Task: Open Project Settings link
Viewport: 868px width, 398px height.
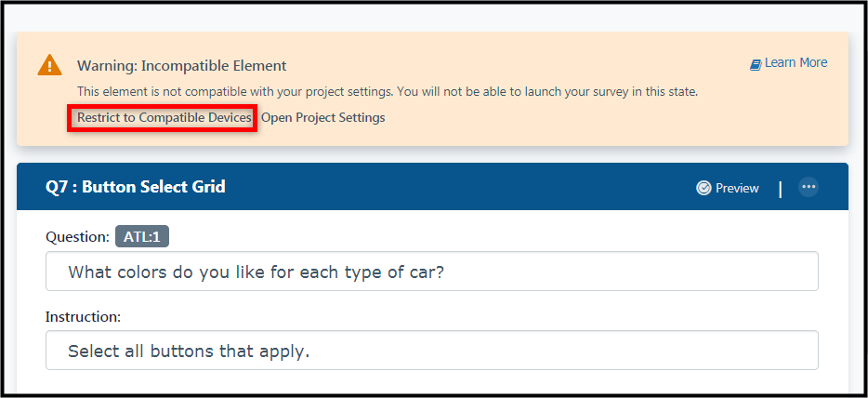Action: 322,117
